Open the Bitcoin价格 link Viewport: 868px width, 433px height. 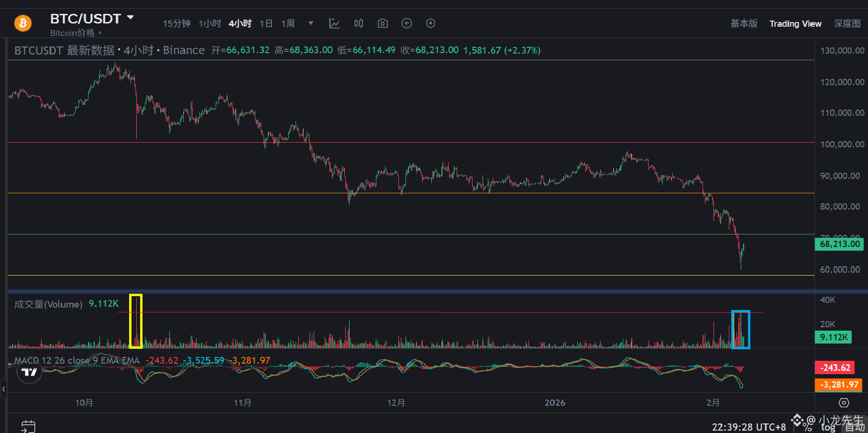coord(76,33)
